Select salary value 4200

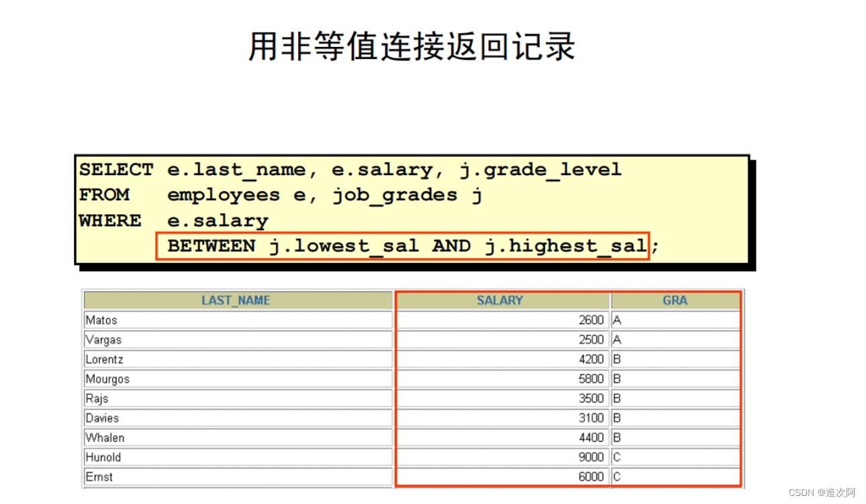tap(591, 359)
